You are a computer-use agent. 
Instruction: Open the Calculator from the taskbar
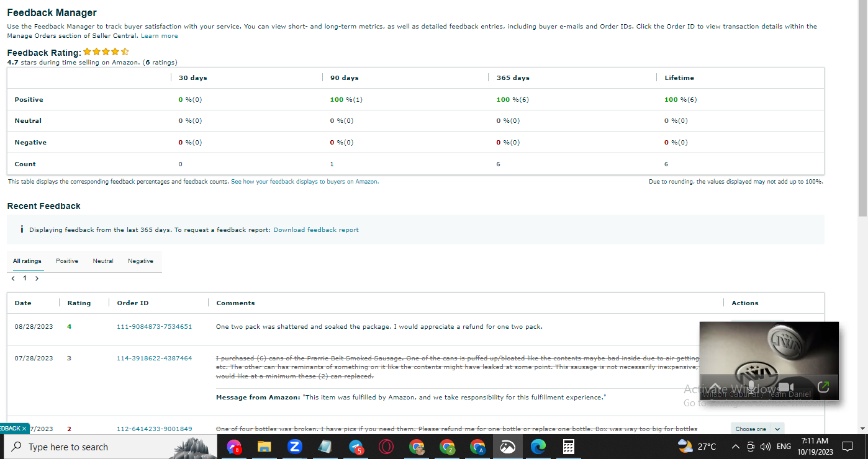(568, 447)
